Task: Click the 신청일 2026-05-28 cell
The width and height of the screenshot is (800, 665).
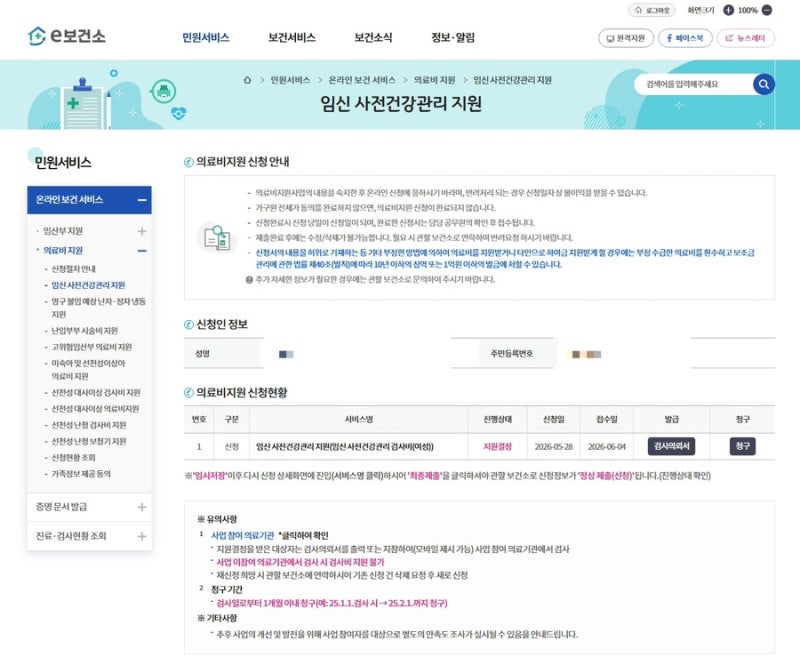Action: (x=554, y=447)
